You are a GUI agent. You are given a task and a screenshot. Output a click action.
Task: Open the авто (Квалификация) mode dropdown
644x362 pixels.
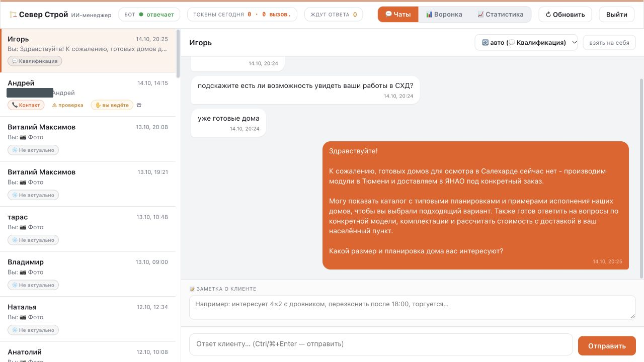tap(527, 43)
